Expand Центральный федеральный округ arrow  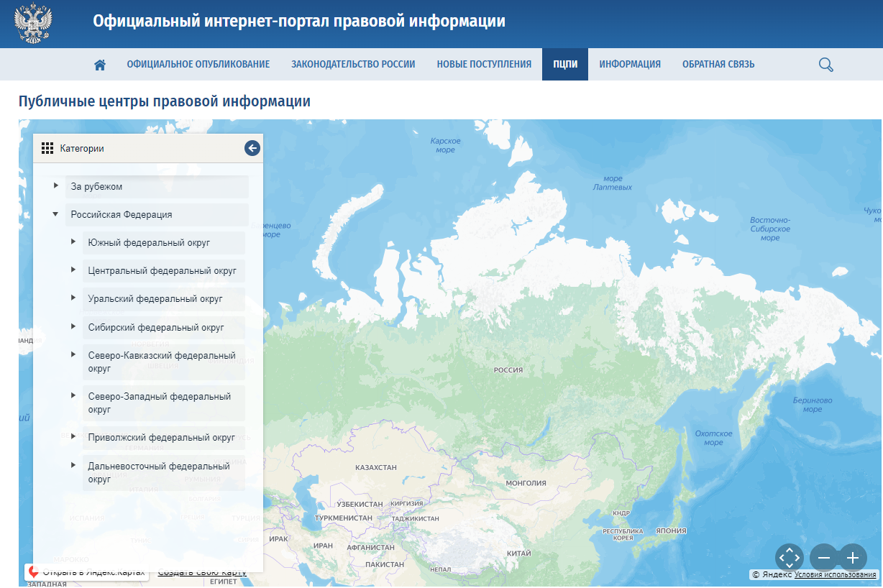point(73,270)
